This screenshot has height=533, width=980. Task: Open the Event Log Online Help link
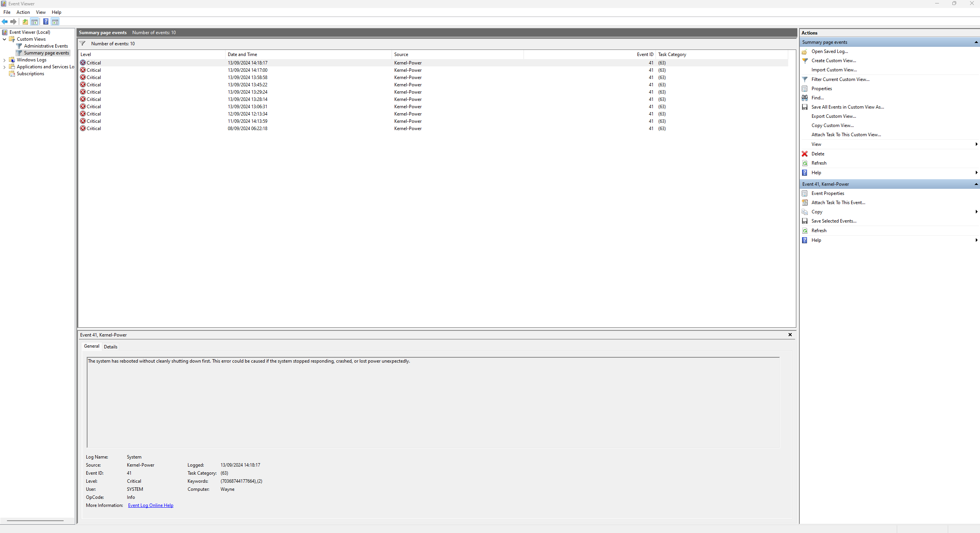click(x=150, y=505)
